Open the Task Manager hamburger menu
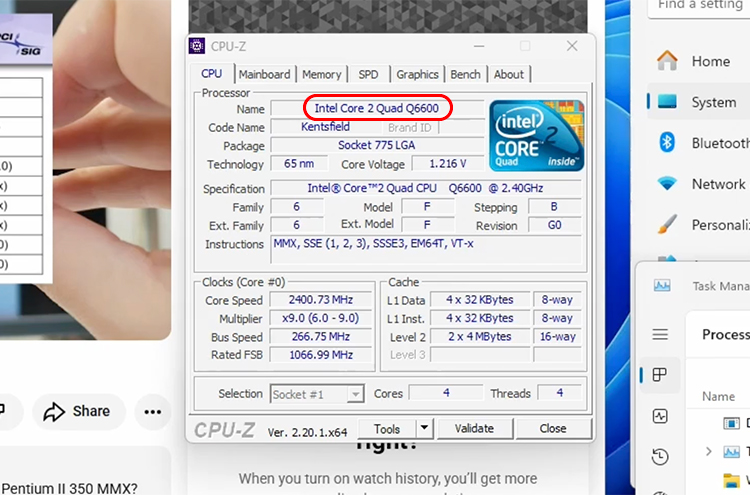 coord(660,334)
